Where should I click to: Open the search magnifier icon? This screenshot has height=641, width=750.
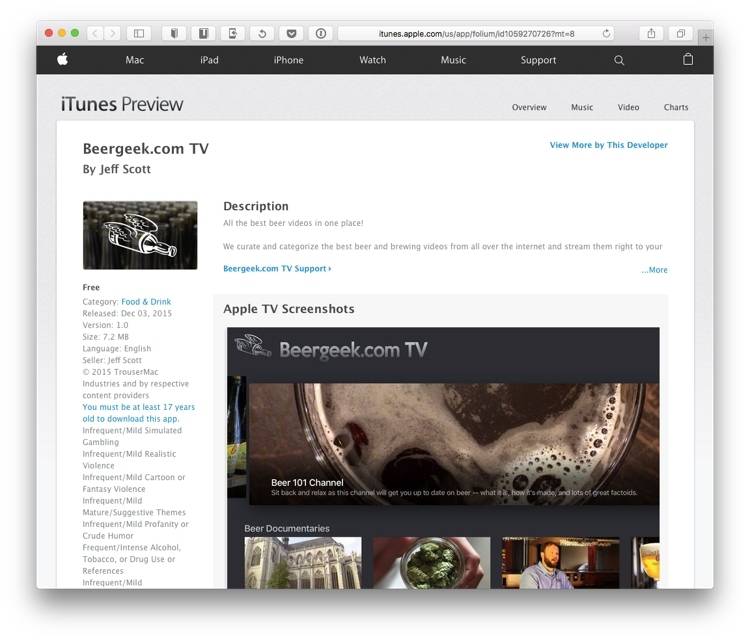(x=618, y=60)
